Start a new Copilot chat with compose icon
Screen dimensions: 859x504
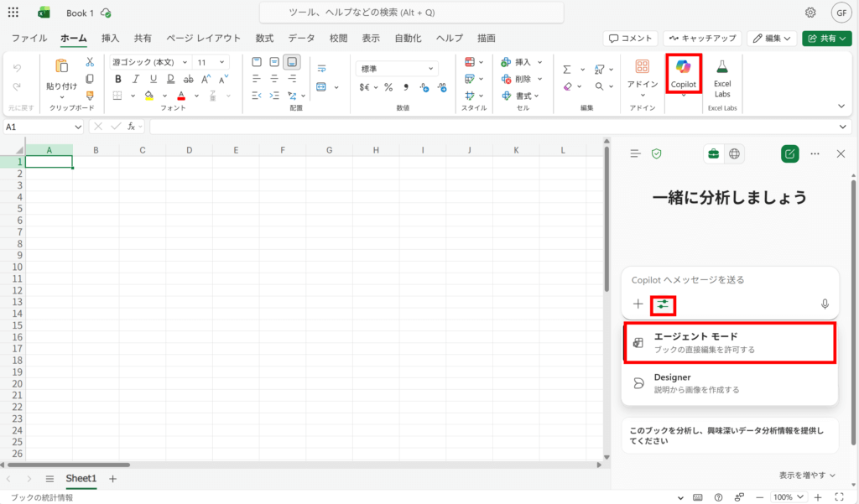789,153
